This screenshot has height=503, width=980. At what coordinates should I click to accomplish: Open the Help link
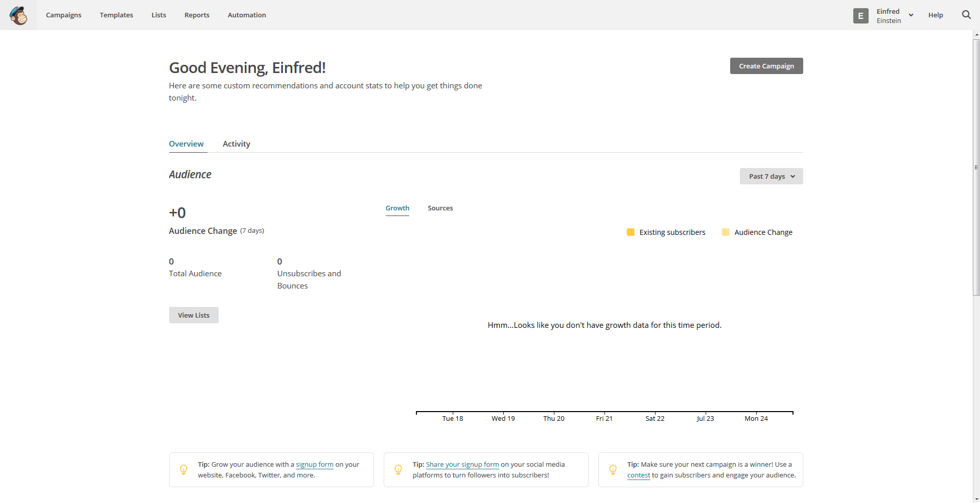(936, 15)
